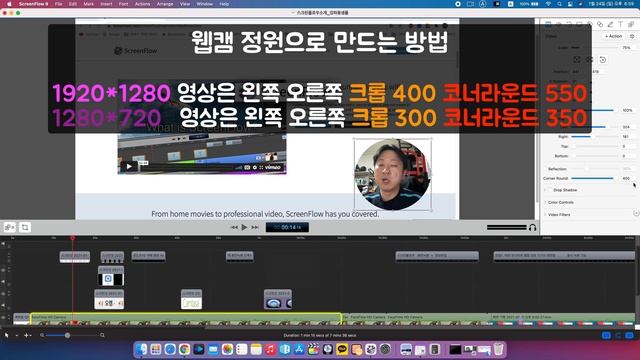Toggle visibility of bottom camera track

pos(3,317)
